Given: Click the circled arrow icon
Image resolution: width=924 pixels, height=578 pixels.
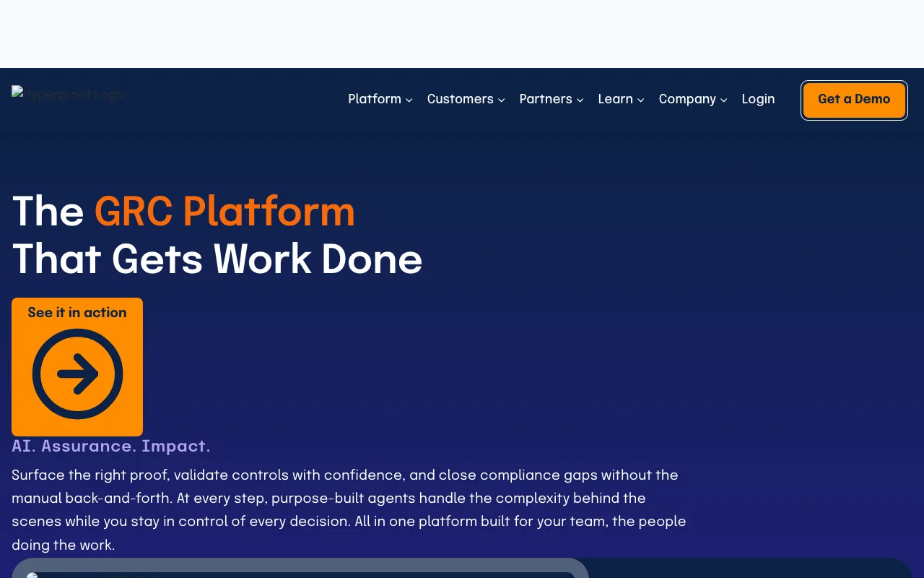Looking at the screenshot, I should (77, 374).
